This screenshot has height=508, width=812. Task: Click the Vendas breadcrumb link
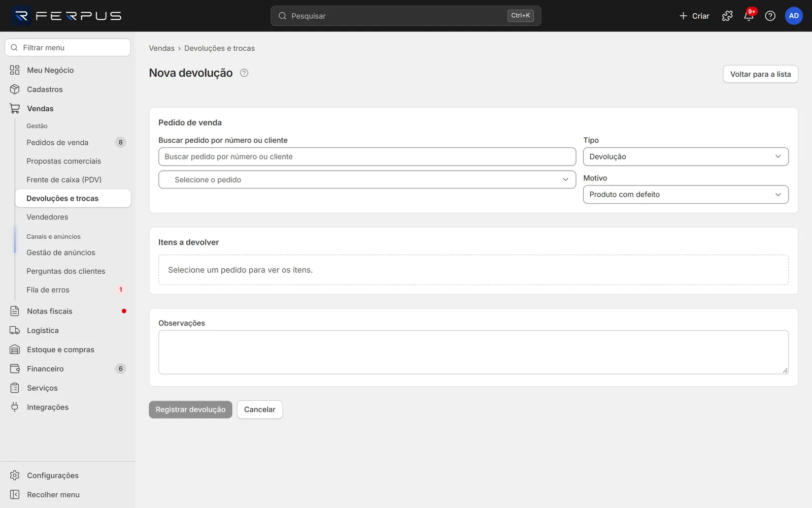(161, 48)
